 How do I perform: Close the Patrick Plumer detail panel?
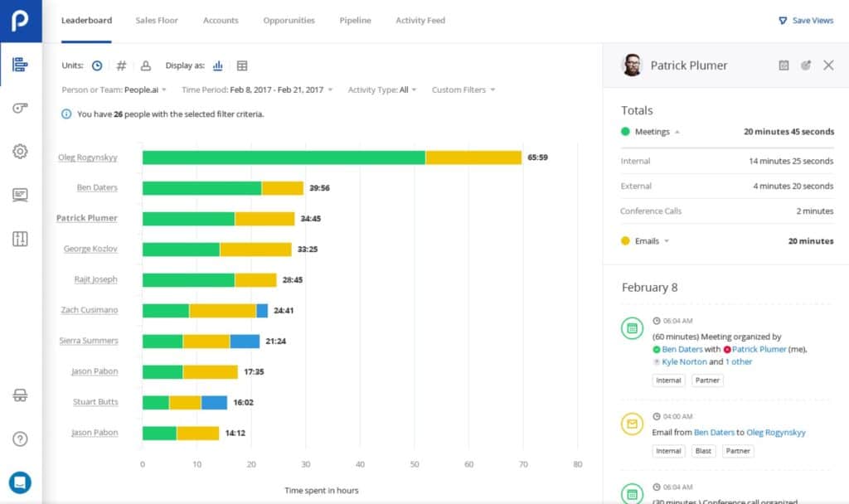[x=828, y=65]
